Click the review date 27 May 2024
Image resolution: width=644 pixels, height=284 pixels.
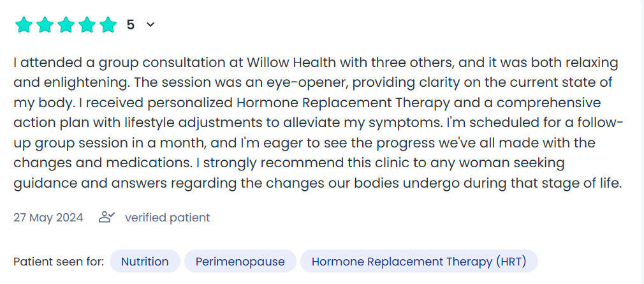pos(48,218)
